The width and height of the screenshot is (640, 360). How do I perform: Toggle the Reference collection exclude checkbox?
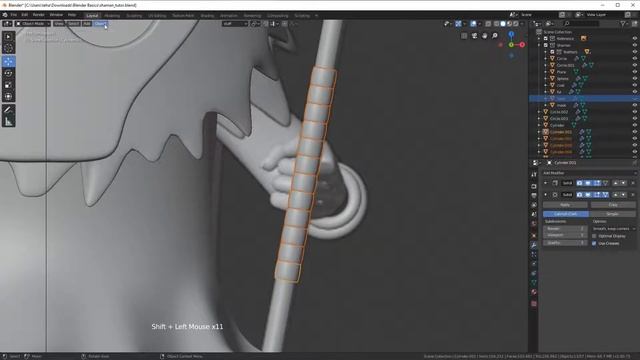[546, 38]
